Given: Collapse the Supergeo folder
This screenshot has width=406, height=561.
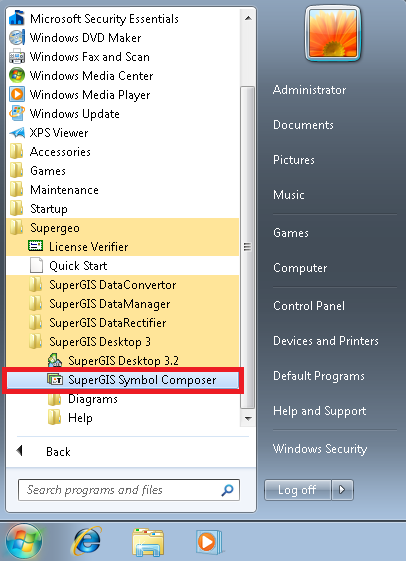Looking at the screenshot, I should (123, 228).
